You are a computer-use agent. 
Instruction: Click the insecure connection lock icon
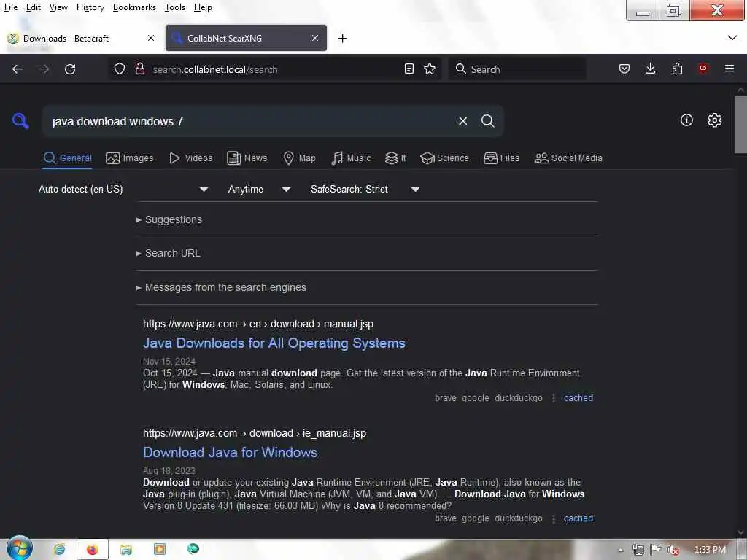click(x=139, y=69)
